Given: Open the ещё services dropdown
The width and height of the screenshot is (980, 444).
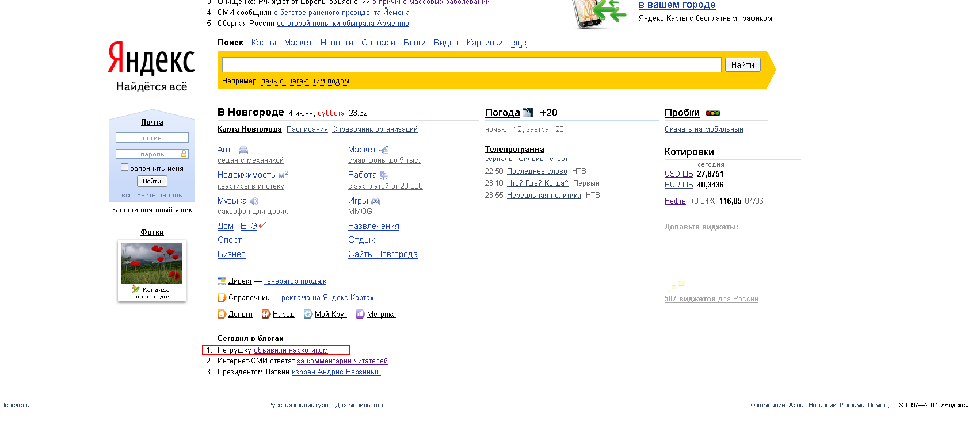Looking at the screenshot, I should pos(518,43).
